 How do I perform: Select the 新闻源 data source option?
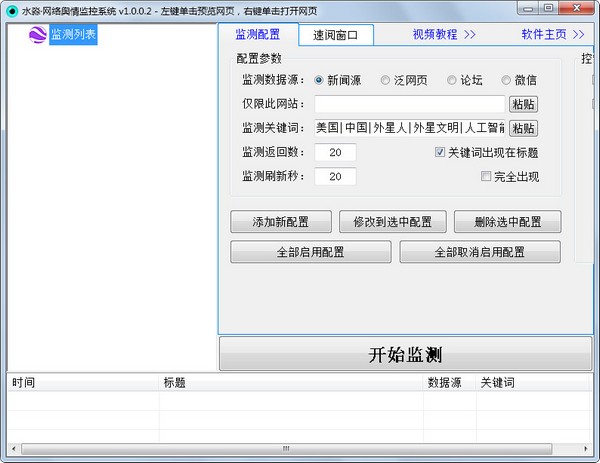coord(320,80)
